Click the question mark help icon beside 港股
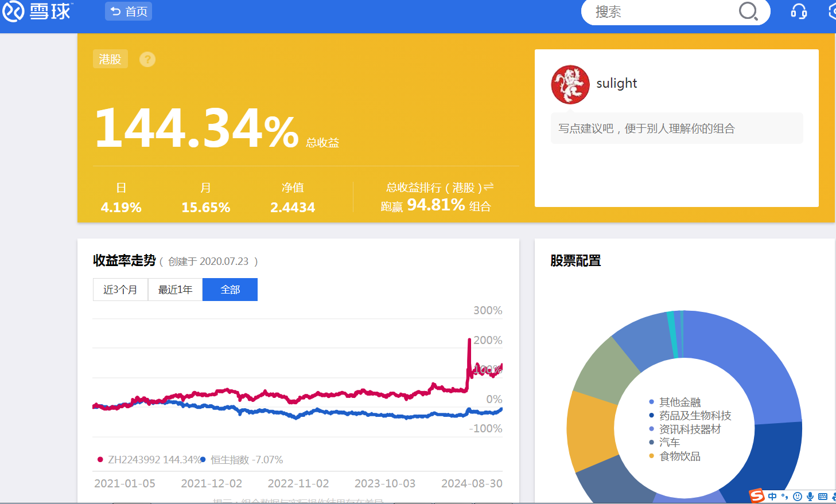This screenshot has width=836, height=504. click(x=147, y=59)
